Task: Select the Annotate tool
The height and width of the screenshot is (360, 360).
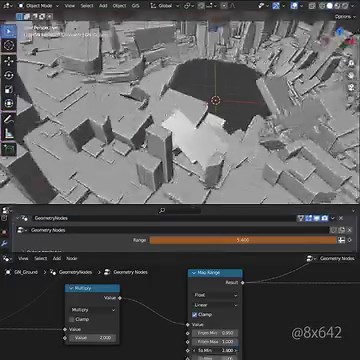Action: click(x=9, y=119)
